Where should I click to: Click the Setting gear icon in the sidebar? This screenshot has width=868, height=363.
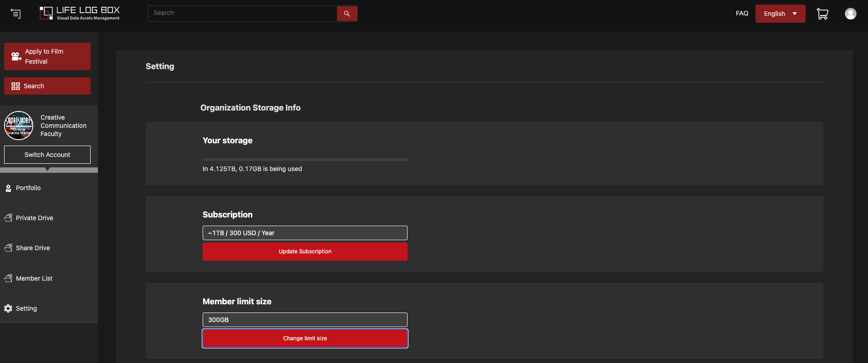(8, 308)
